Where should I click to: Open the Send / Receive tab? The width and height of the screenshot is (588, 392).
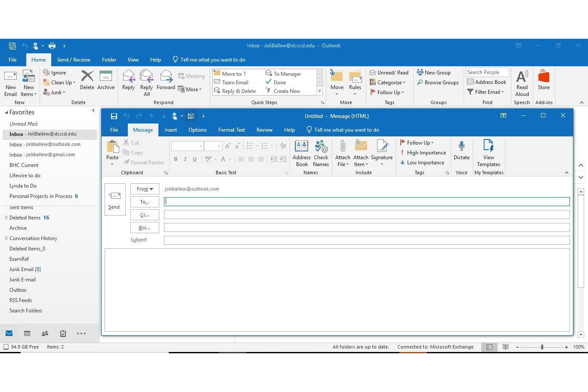pyautogui.click(x=74, y=60)
